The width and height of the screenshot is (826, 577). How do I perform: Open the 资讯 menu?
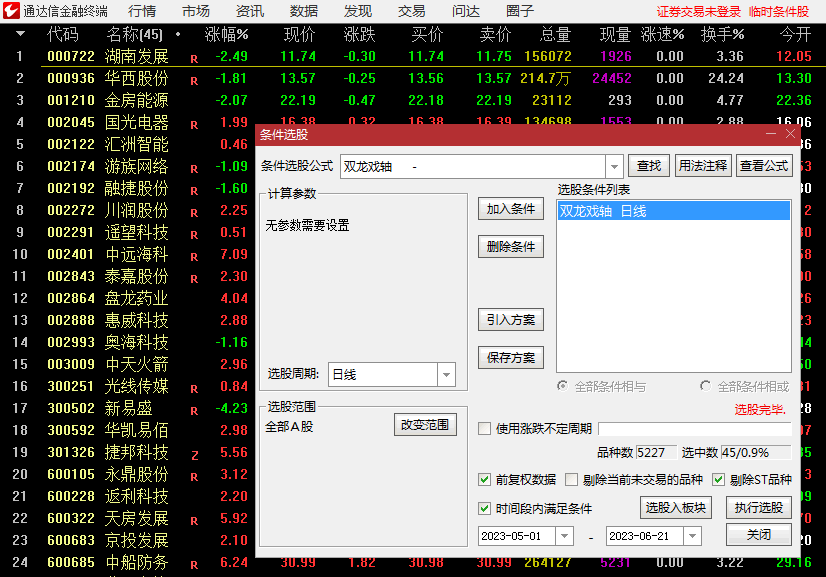pyautogui.click(x=250, y=11)
